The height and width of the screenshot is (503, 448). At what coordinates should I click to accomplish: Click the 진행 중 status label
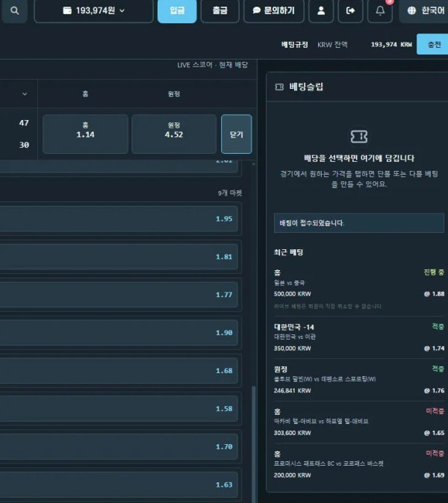point(434,272)
